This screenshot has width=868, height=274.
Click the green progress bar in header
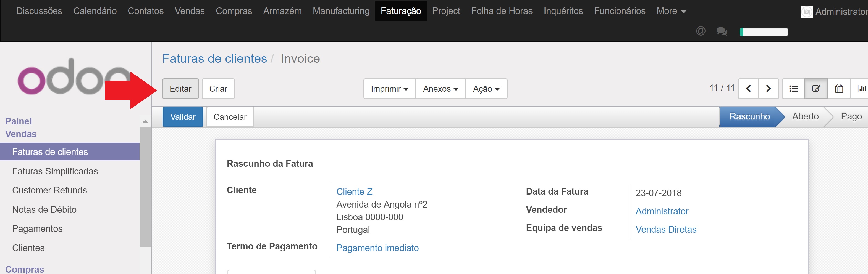[764, 32]
